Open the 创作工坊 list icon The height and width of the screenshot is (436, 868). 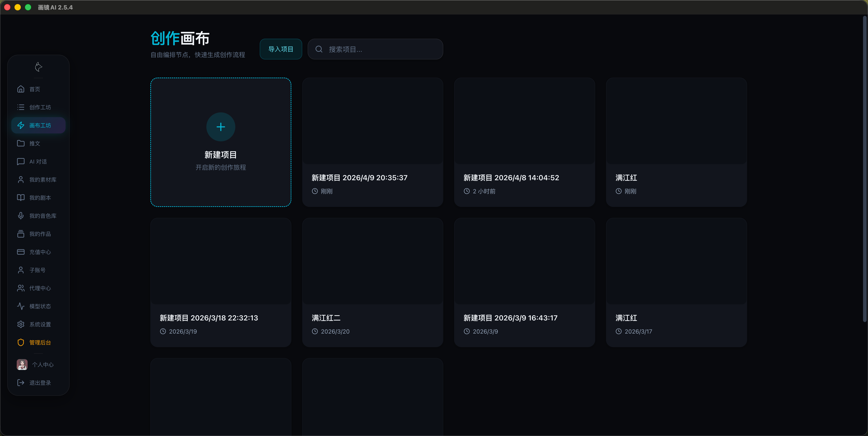21,107
